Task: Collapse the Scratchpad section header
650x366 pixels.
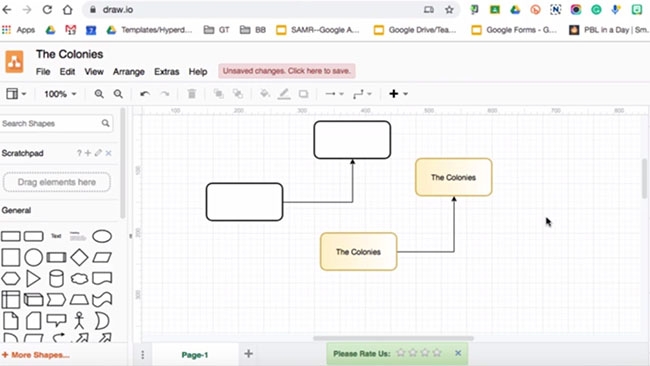Action: click(x=23, y=153)
